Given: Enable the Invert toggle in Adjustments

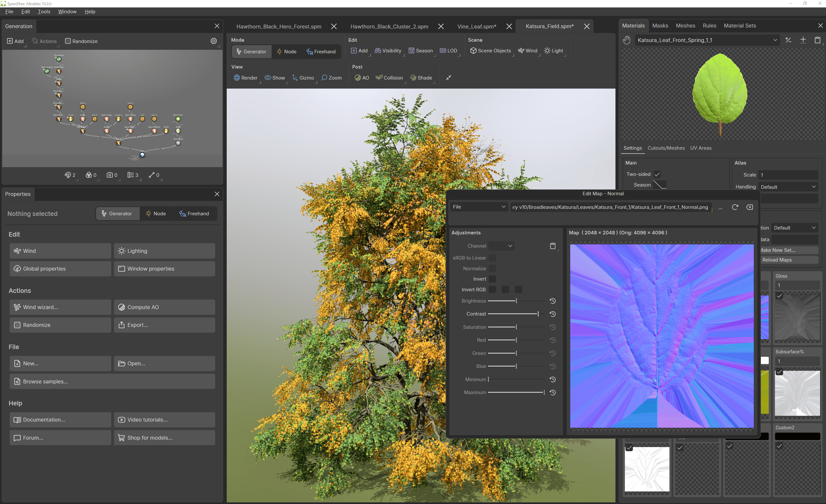Looking at the screenshot, I should (x=492, y=279).
